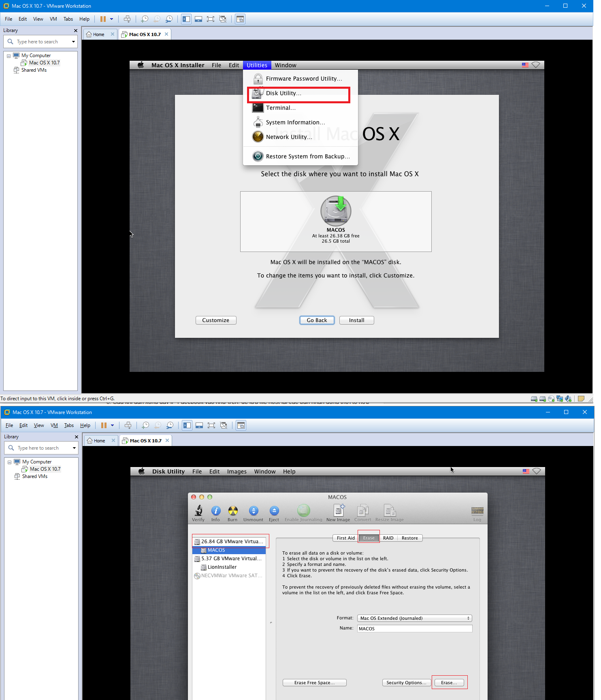Pause the VM in the Installer VMware window
Screen dimensions: 601x700
[103, 19]
